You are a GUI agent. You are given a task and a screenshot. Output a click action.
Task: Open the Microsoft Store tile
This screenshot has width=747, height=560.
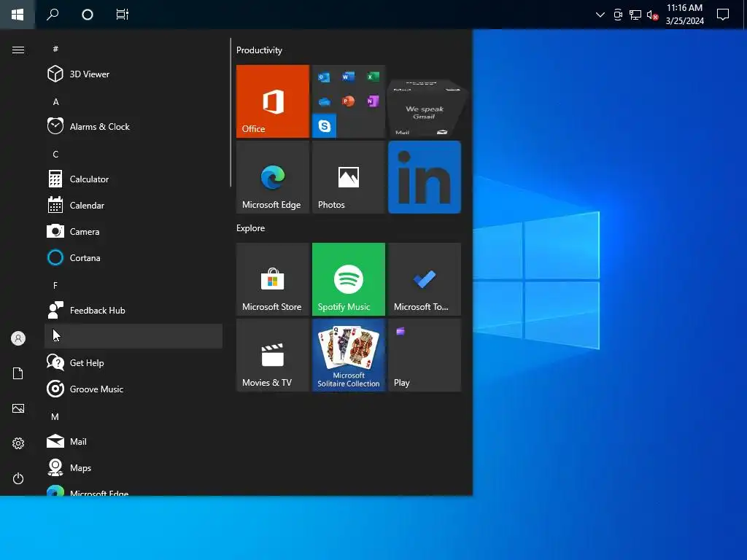click(x=273, y=279)
